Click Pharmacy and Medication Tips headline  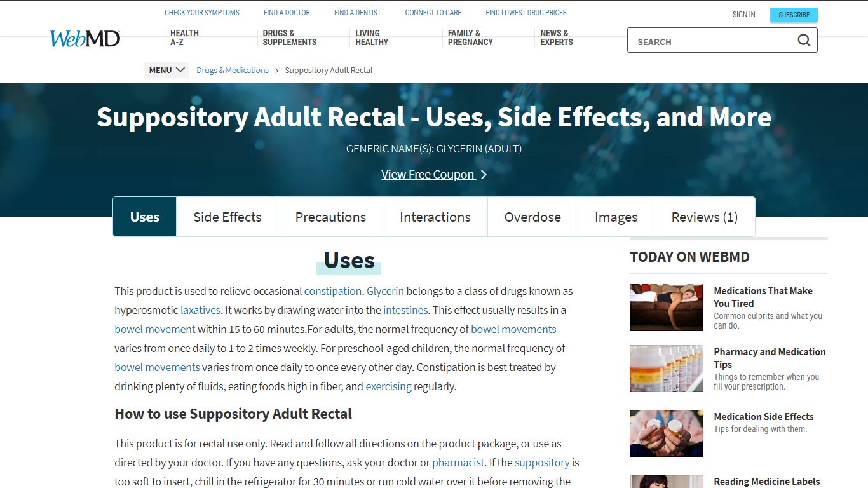(770, 358)
